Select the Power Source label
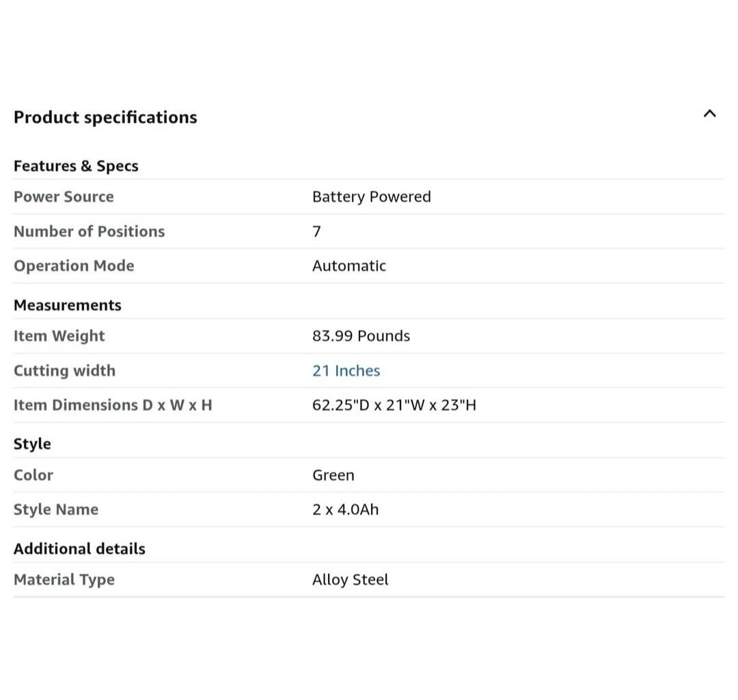This screenshot has height=700, width=738. click(64, 197)
